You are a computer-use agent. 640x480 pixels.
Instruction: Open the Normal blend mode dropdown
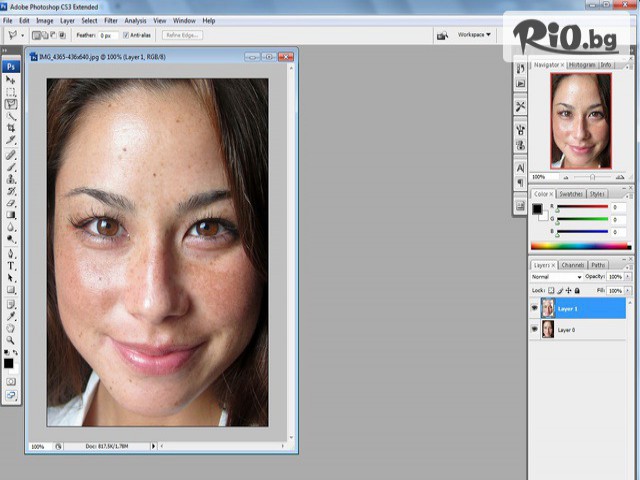[x=557, y=277]
